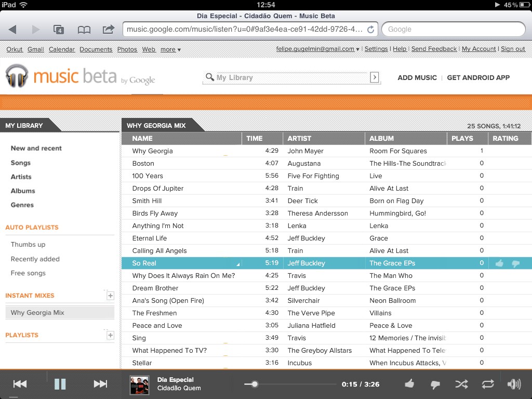
Task: Open the Settings link
Action: click(x=376, y=49)
